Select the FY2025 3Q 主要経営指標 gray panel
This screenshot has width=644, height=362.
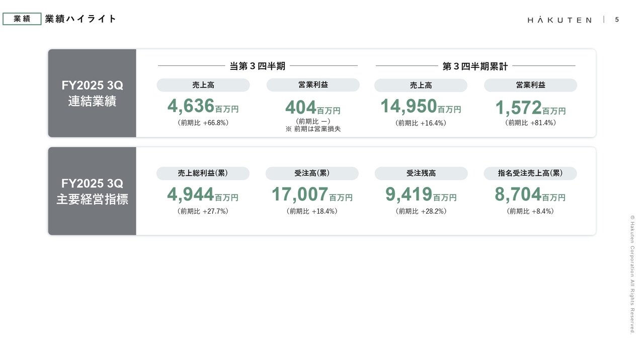coord(92,191)
